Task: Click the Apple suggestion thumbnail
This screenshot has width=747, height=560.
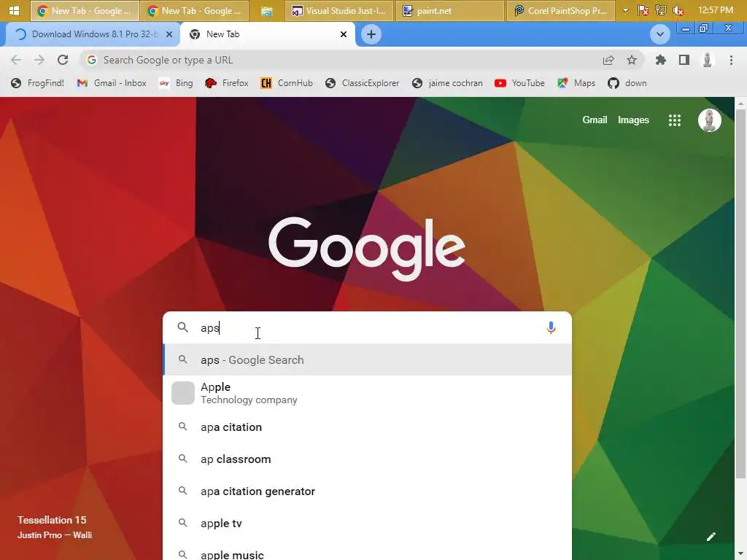Action: [x=183, y=393]
